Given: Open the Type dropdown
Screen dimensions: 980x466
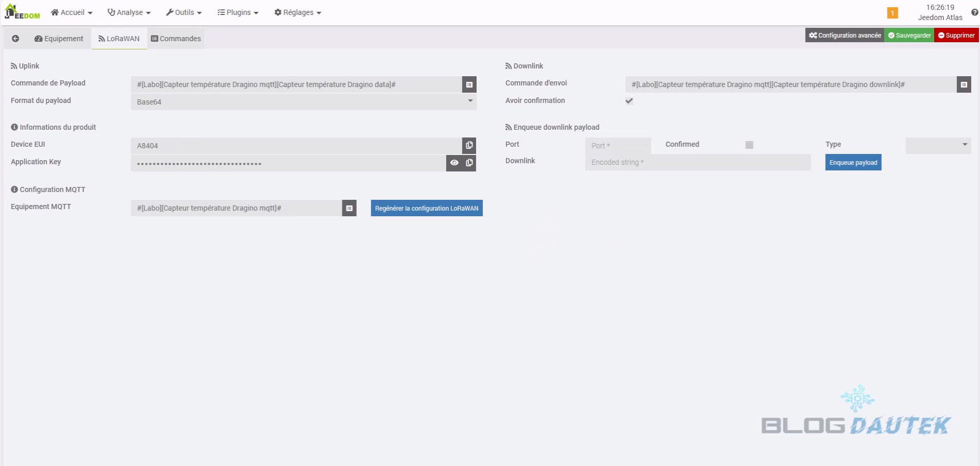Looking at the screenshot, I should click(x=938, y=145).
